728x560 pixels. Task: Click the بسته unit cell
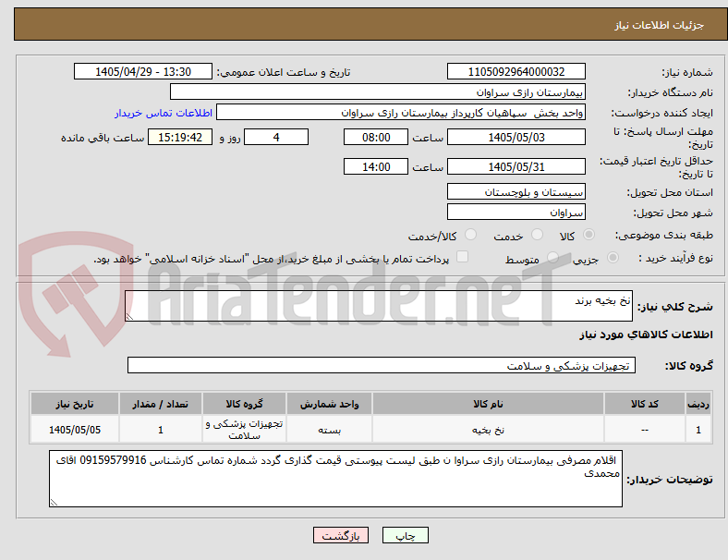point(329,430)
